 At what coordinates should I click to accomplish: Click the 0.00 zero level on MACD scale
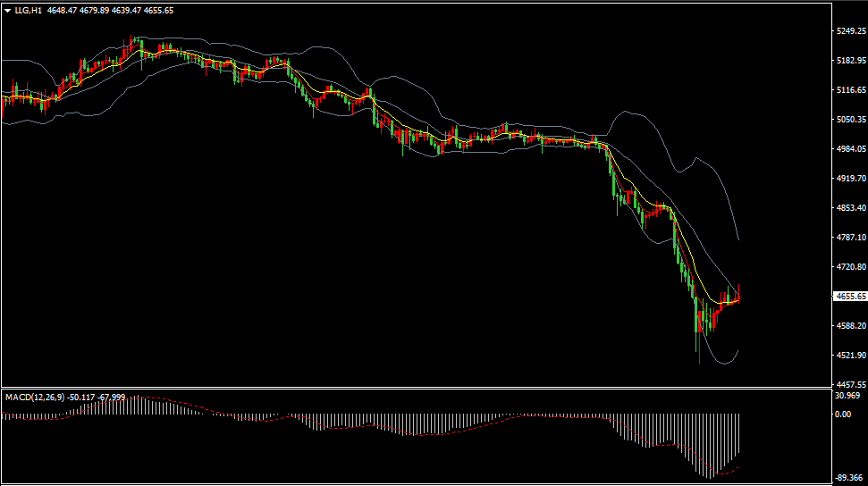click(x=842, y=415)
